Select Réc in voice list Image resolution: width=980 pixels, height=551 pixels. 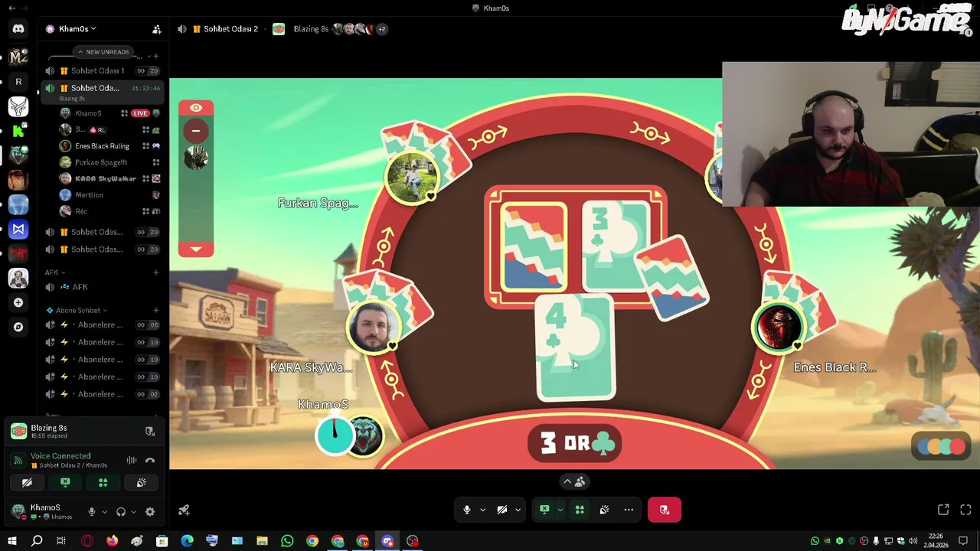(81, 211)
